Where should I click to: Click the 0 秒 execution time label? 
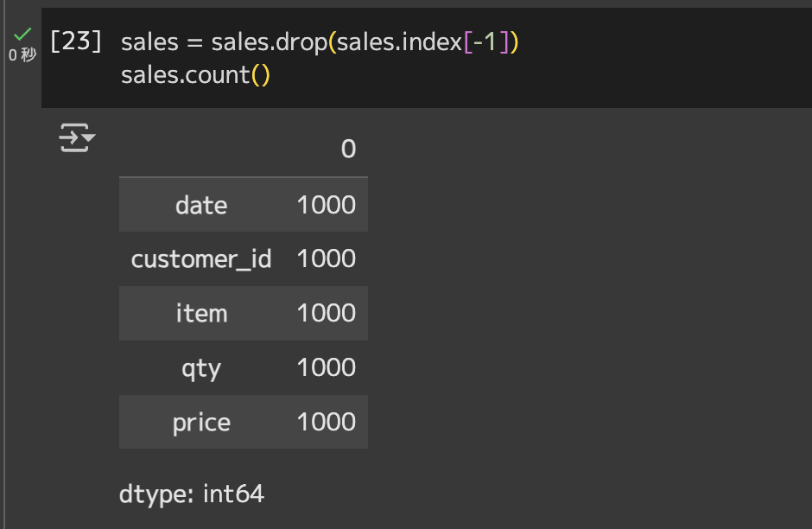(22, 54)
